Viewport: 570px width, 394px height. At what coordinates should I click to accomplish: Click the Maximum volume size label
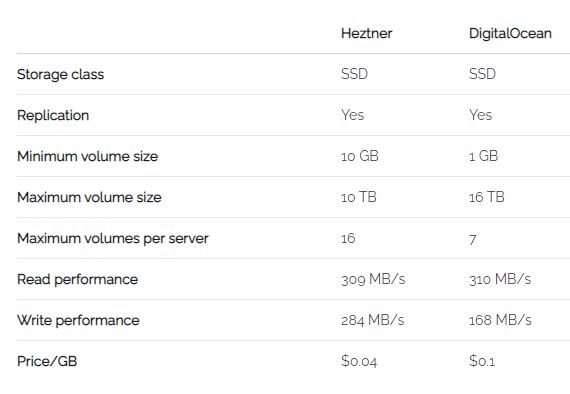coord(89,197)
